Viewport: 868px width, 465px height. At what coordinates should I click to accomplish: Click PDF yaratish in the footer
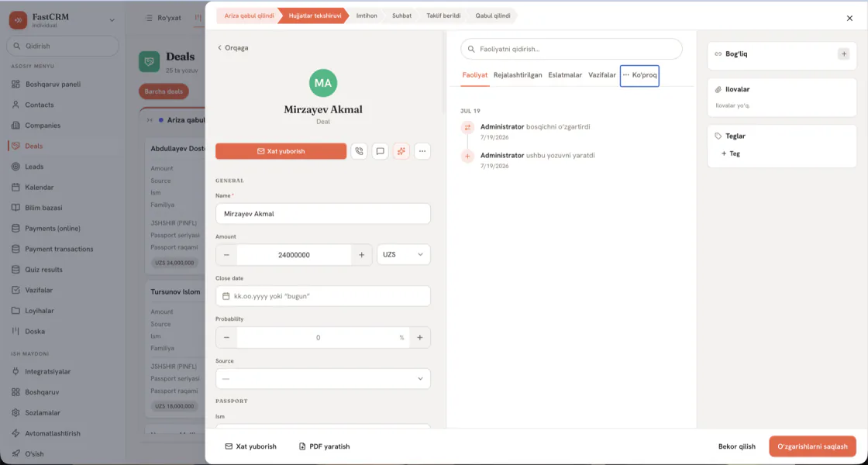point(325,446)
